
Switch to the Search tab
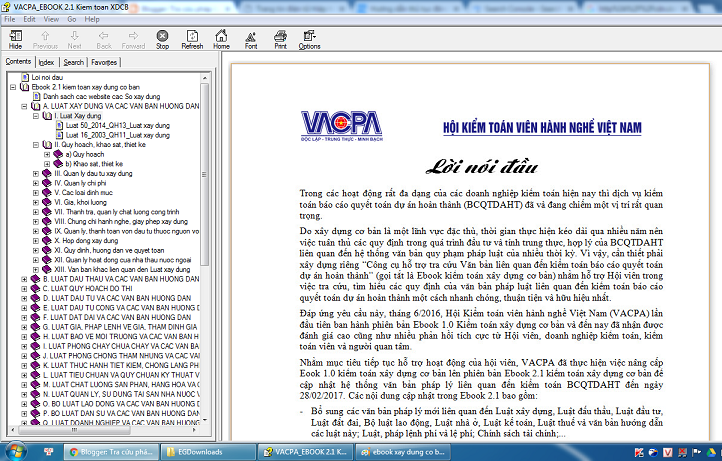[74, 62]
